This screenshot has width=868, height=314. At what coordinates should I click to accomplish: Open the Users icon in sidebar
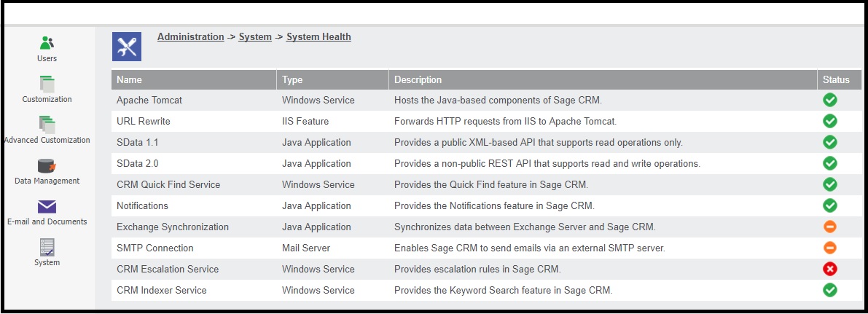47,43
